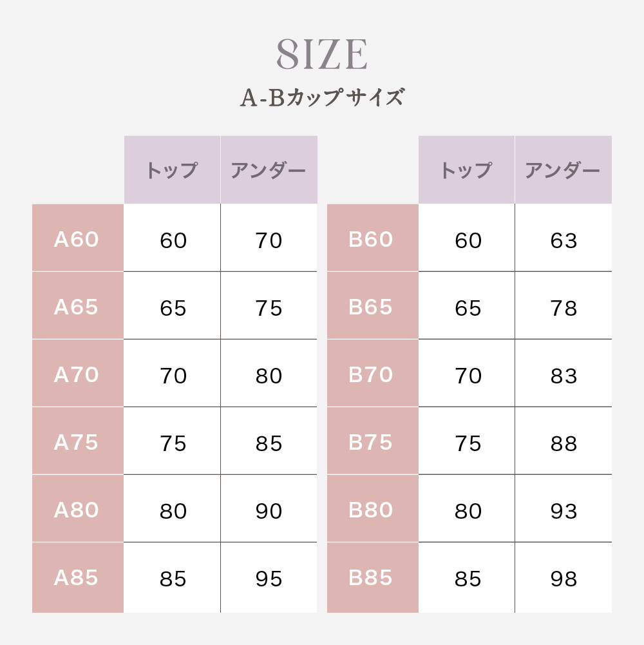644x645 pixels.
Task: Click the value 78 in the B65 row
Action: tap(563, 308)
